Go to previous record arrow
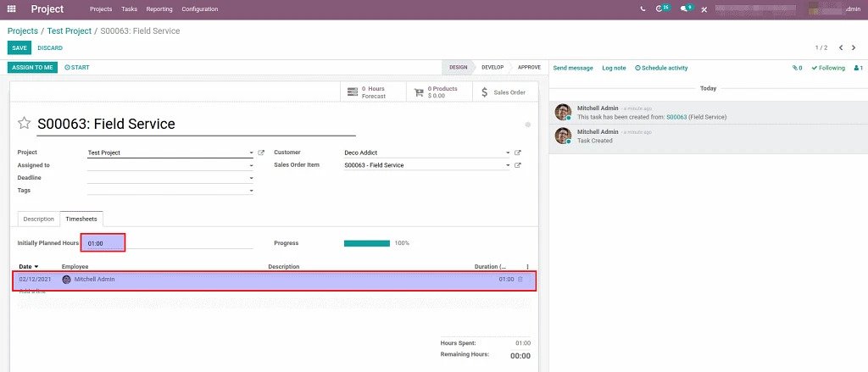Screen dimensions: 868x372 pyautogui.click(x=841, y=47)
